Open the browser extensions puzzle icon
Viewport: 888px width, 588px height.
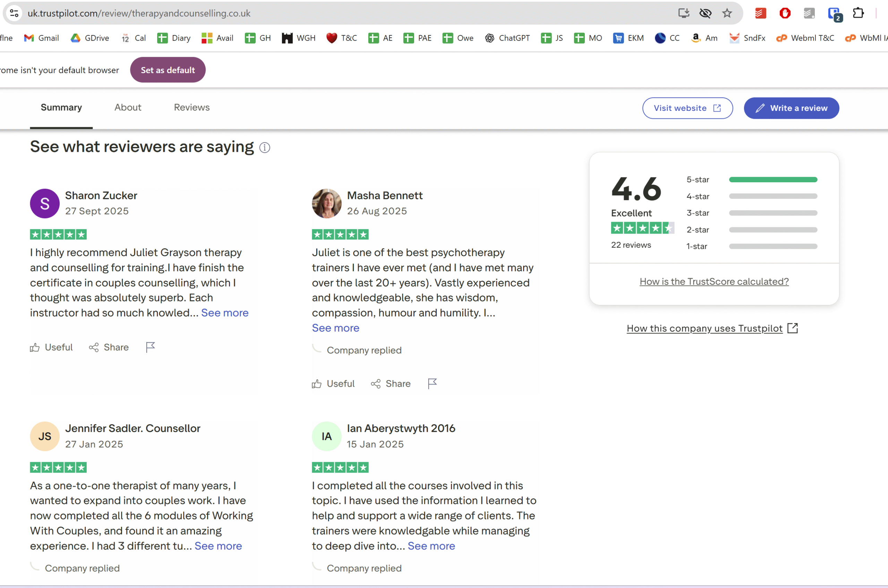858,14
